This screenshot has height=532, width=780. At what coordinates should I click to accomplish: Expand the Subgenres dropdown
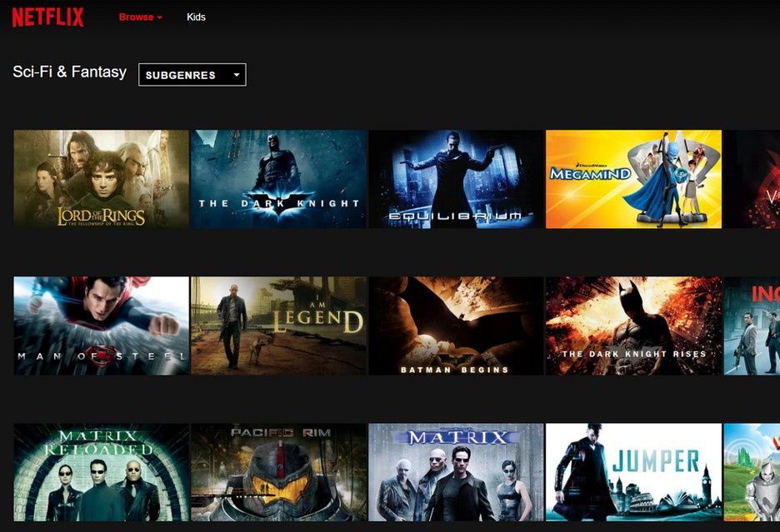[x=192, y=75]
